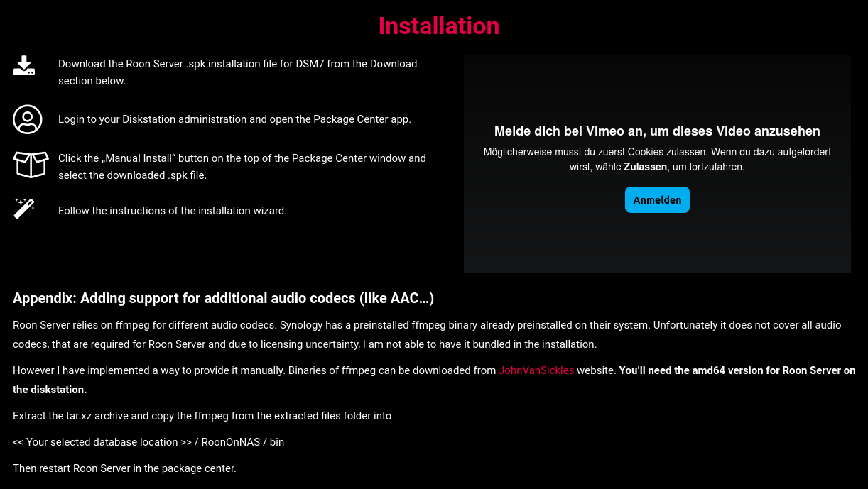Image resolution: width=868 pixels, height=489 pixels.
Task: Click the download tray icon
Action: (x=24, y=66)
